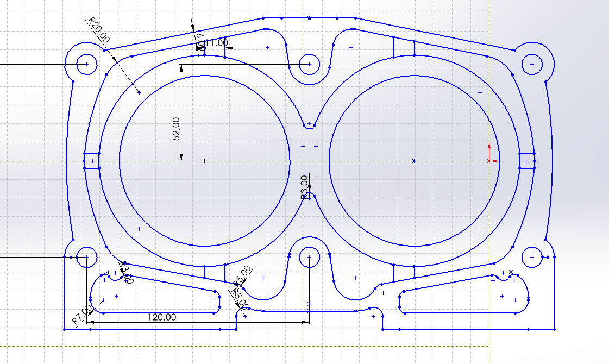Screen dimensions: 609x364
Task: Select the lower R5,00 dimension text
Action: (x=240, y=299)
